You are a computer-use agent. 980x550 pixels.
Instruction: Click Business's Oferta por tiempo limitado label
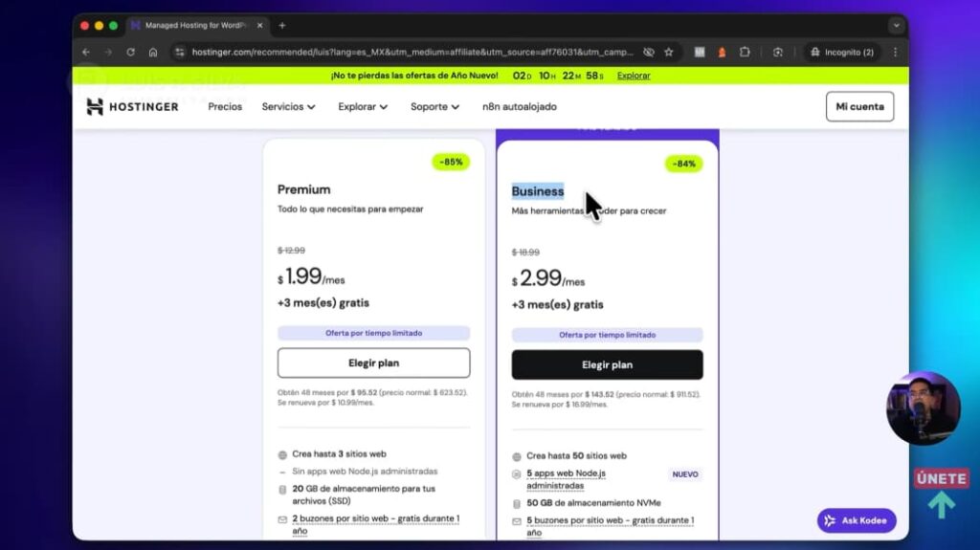click(607, 335)
